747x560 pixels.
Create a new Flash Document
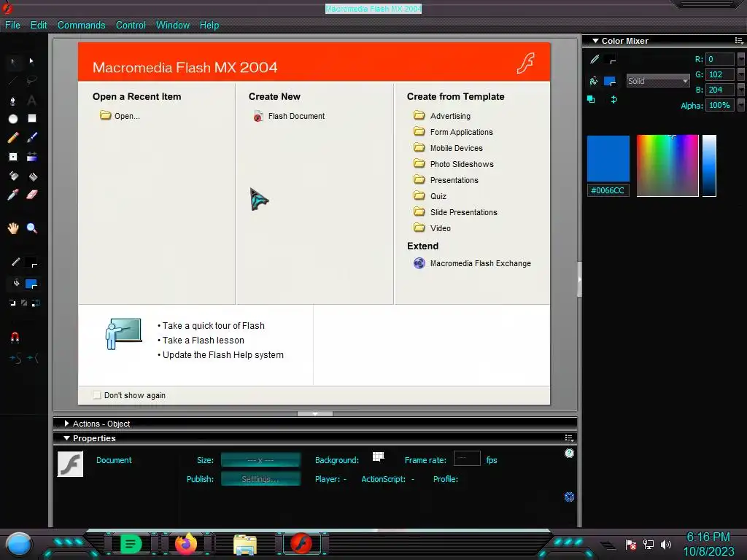[289, 116]
